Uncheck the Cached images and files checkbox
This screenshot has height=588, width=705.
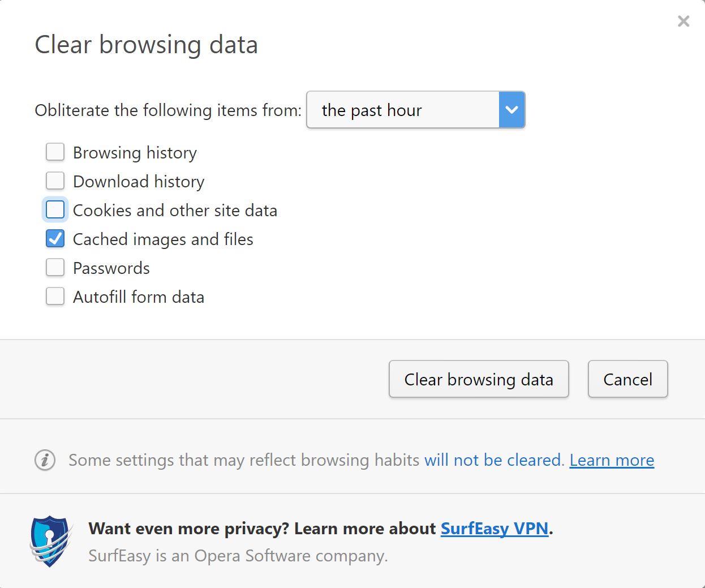coord(55,239)
